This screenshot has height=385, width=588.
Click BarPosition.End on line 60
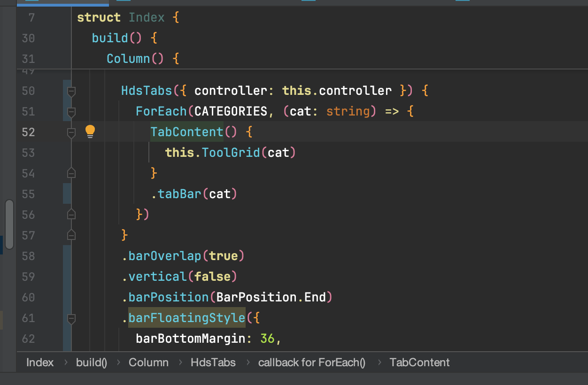[x=271, y=297]
